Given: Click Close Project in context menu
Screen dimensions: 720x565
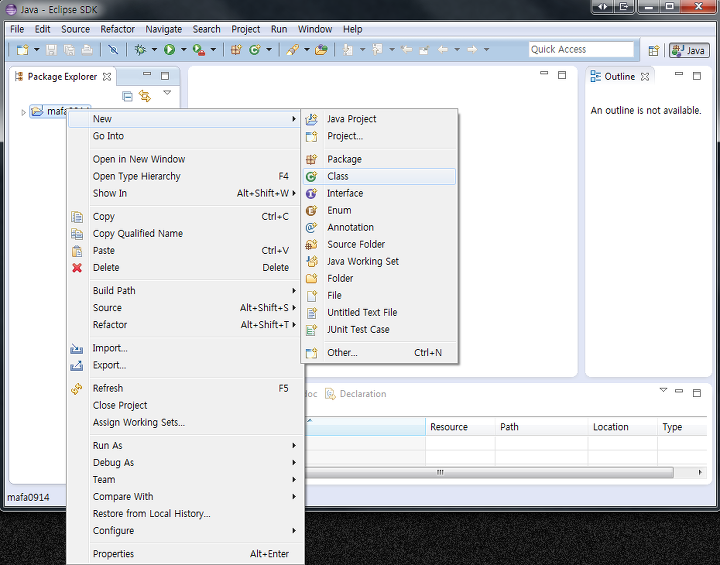Looking at the screenshot, I should pos(185,406).
